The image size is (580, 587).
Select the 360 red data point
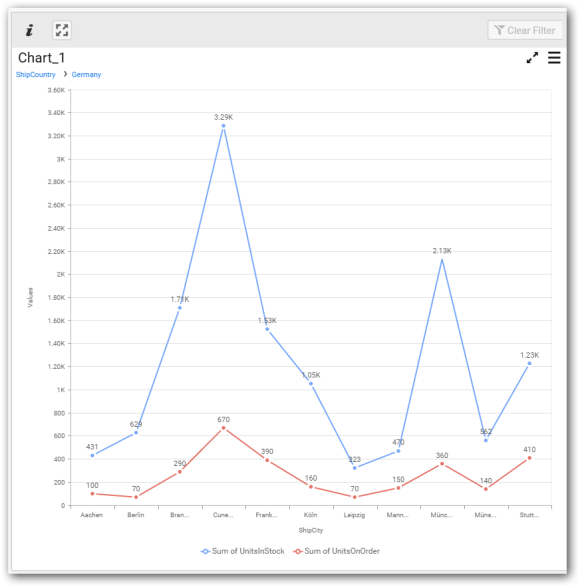click(x=442, y=463)
